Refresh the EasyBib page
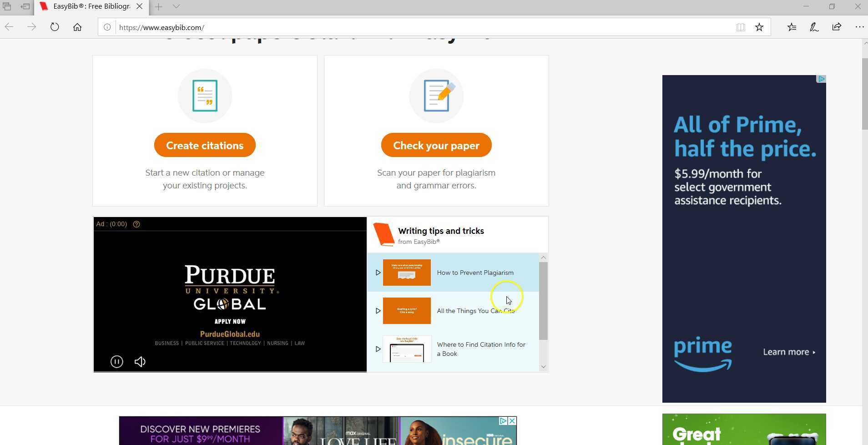Image resolution: width=868 pixels, height=445 pixels. tap(54, 27)
